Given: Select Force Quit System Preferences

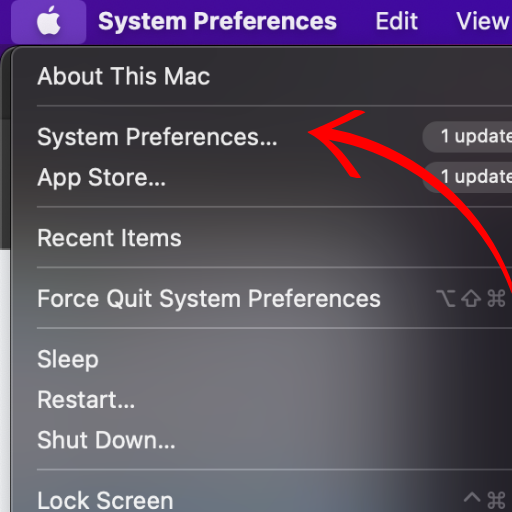Looking at the screenshot, I should click(209, 299).
